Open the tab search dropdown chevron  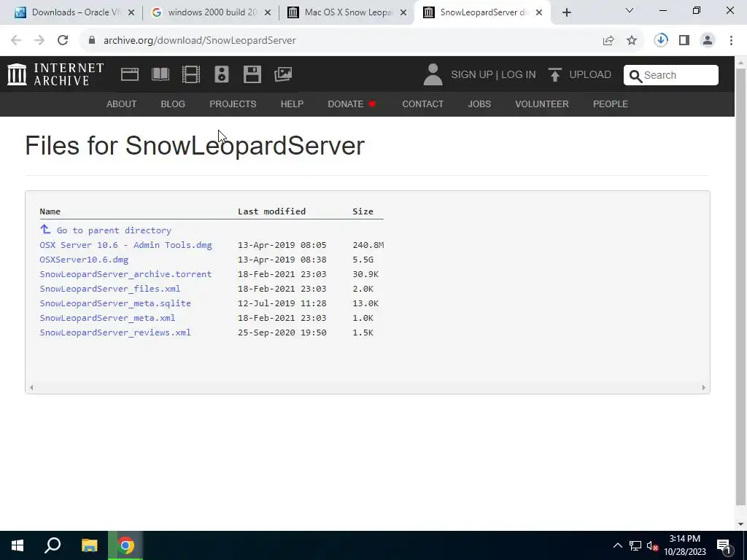pyautogui.click(x=630, y=10)
